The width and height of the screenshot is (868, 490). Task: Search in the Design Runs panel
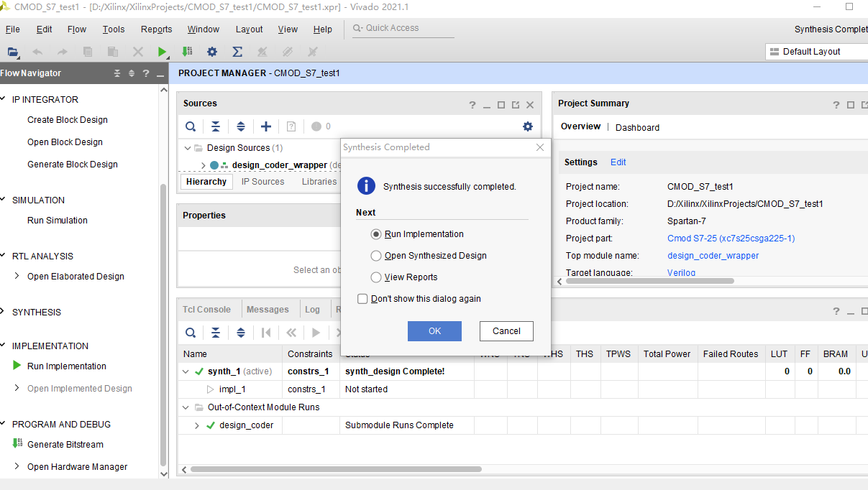pos(191,333)
